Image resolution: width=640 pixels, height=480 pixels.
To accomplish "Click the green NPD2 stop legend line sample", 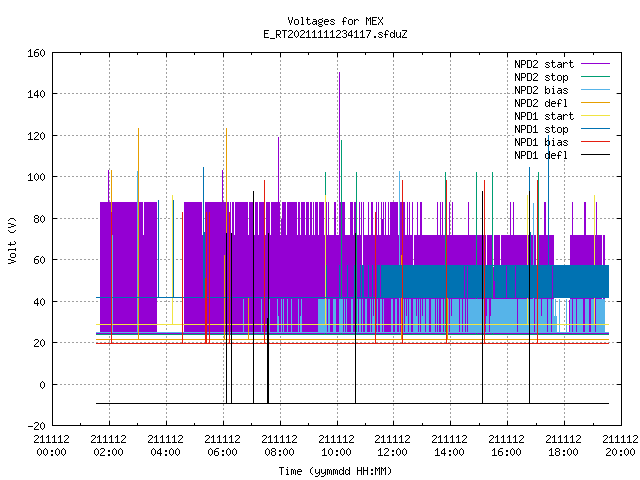I will [x=596, y=77].
